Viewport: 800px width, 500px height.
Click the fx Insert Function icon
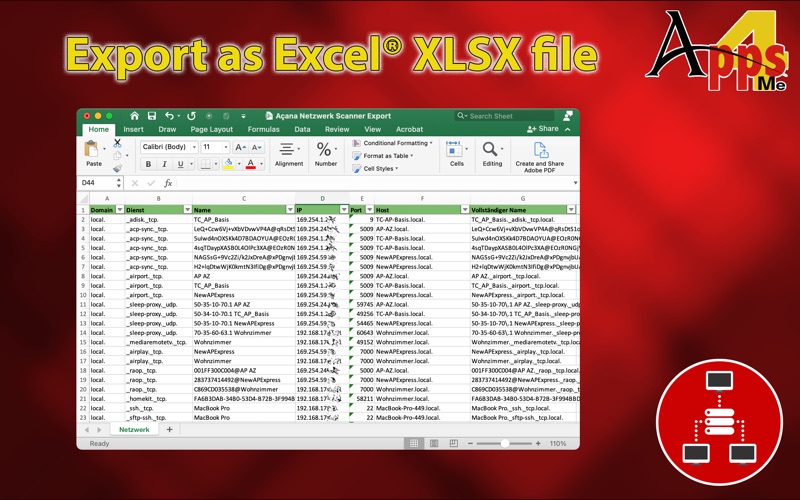point(168,183)
